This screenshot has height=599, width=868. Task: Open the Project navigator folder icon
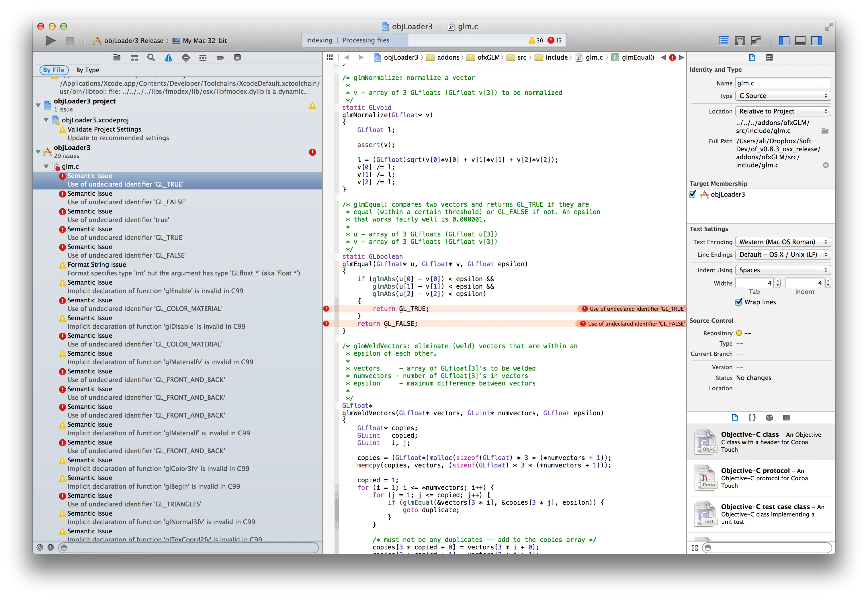point(117,57)
